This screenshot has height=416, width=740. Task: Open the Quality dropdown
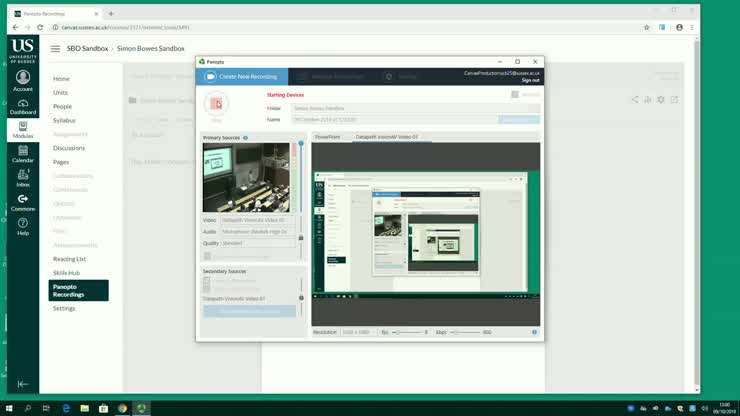point(258,243)
